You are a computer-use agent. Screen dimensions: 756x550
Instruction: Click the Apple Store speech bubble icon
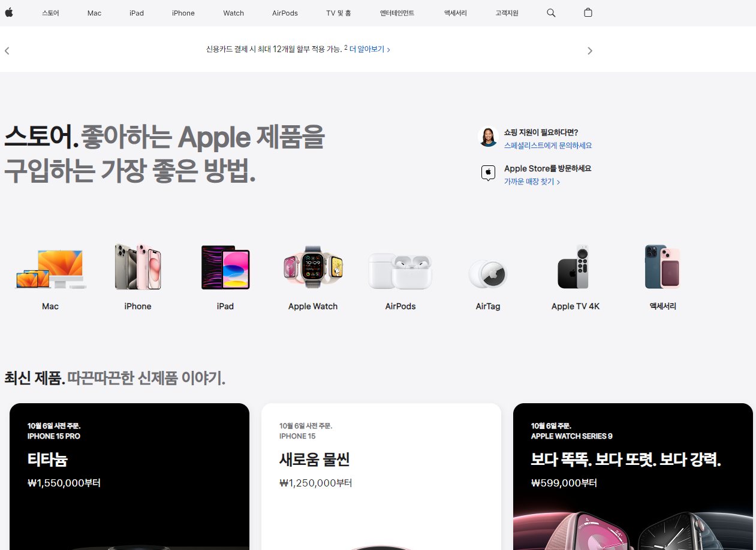click(x=488, y=173)
